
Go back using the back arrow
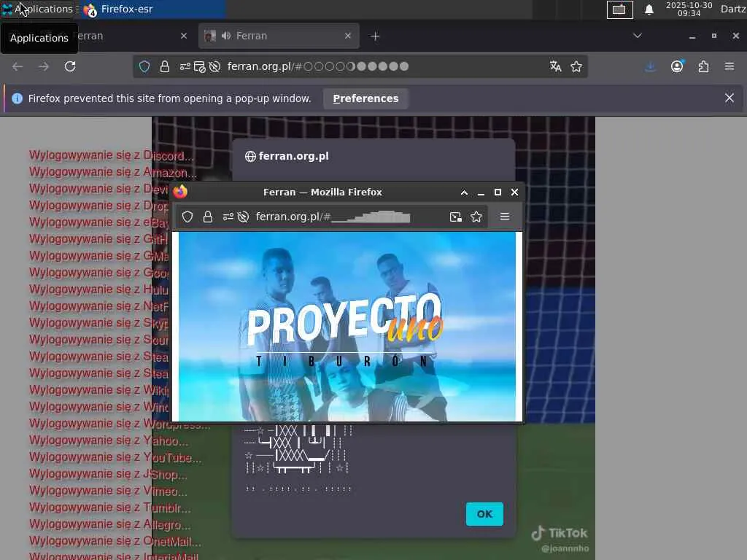click(18, 66)
